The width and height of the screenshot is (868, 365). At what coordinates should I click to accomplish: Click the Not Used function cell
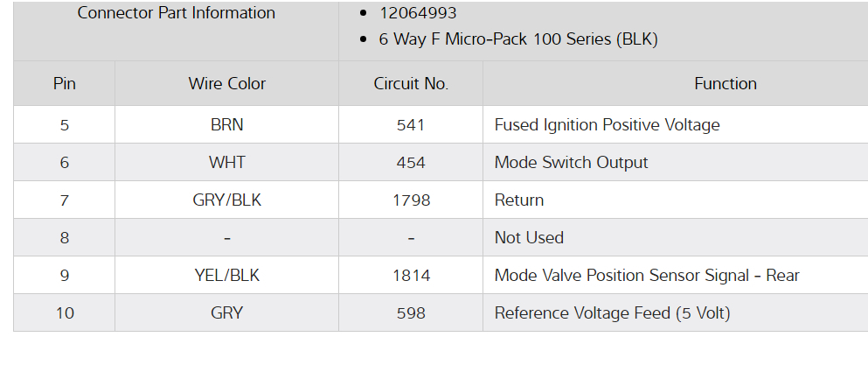529,238
